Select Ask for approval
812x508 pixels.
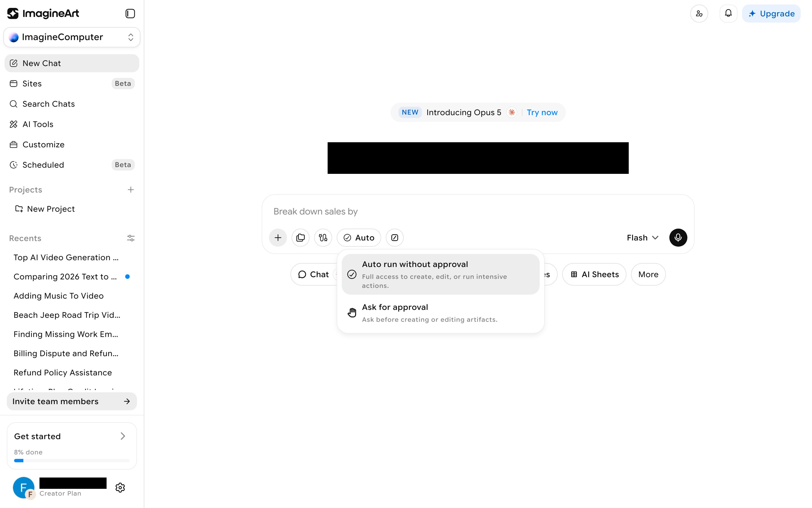440,312
